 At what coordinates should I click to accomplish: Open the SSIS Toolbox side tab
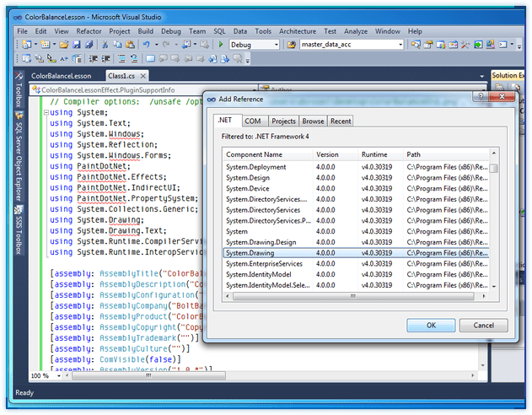[x=19, y=230]
